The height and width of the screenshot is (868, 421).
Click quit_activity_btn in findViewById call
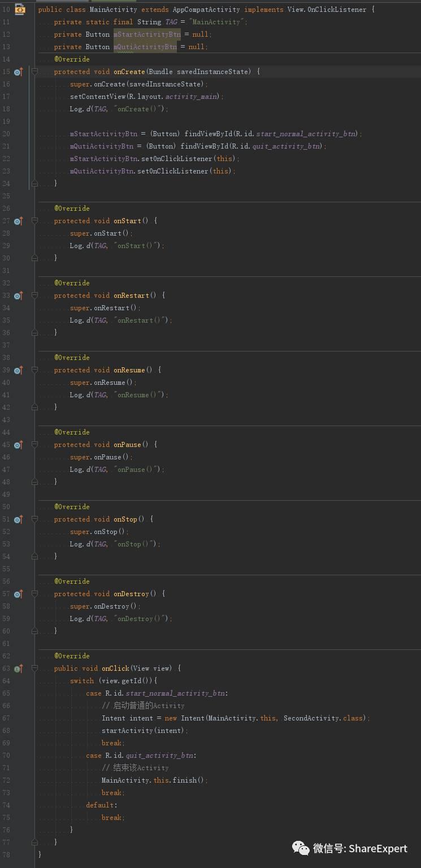287,146
